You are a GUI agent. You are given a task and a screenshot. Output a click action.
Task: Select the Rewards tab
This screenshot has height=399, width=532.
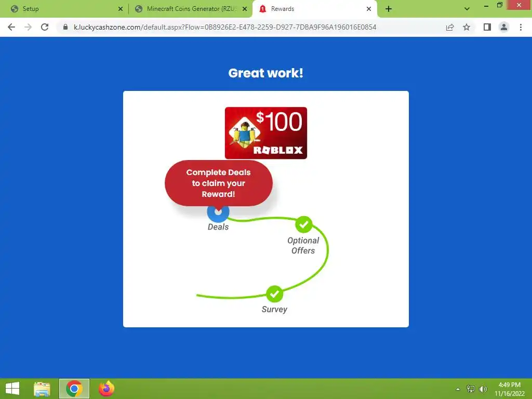tap(314, 9)
